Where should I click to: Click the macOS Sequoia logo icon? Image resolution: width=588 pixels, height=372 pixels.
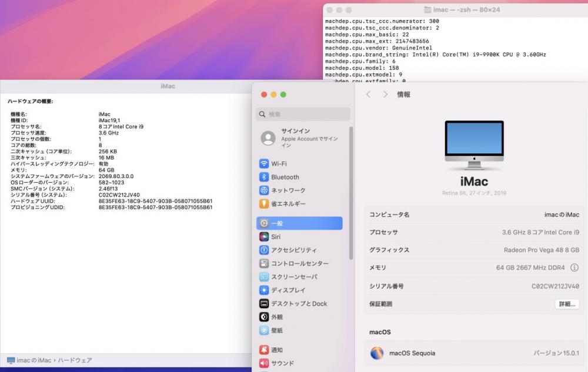pyautogui.click(x=377, y=353)
